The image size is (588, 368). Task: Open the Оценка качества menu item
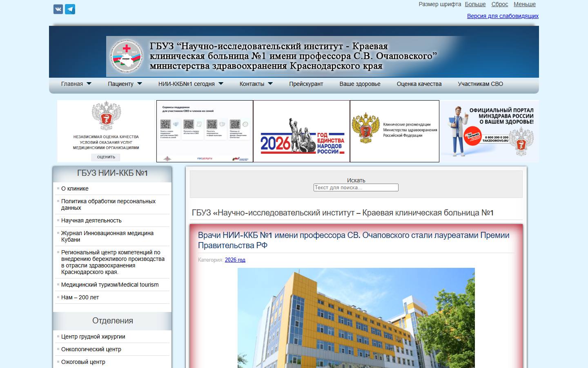pos(419,84)
